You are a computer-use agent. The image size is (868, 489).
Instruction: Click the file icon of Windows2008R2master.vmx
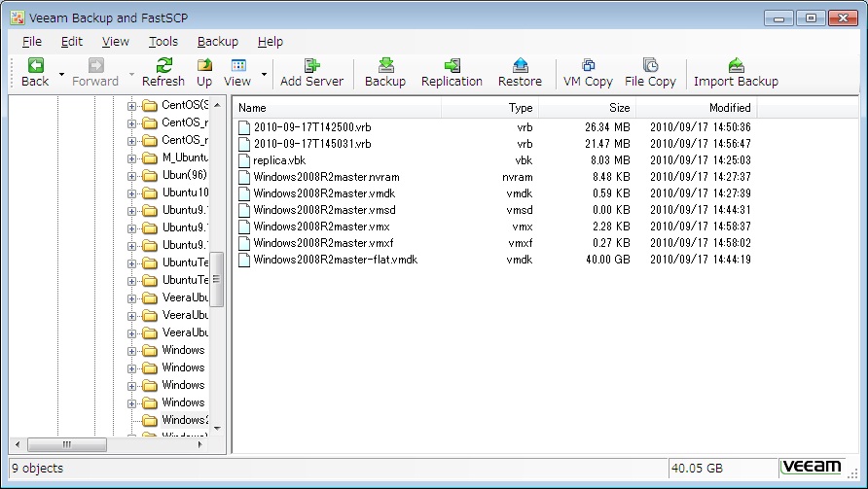click(x=244, y=227)
